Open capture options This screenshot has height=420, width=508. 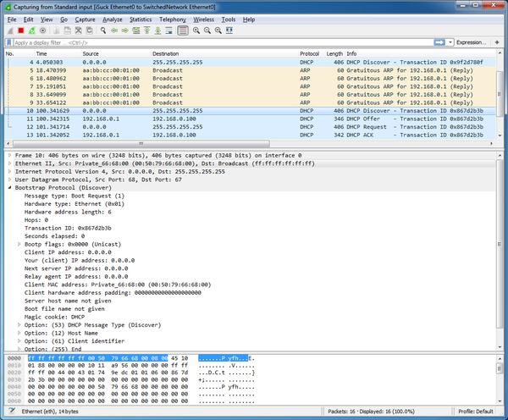point(44,30)
